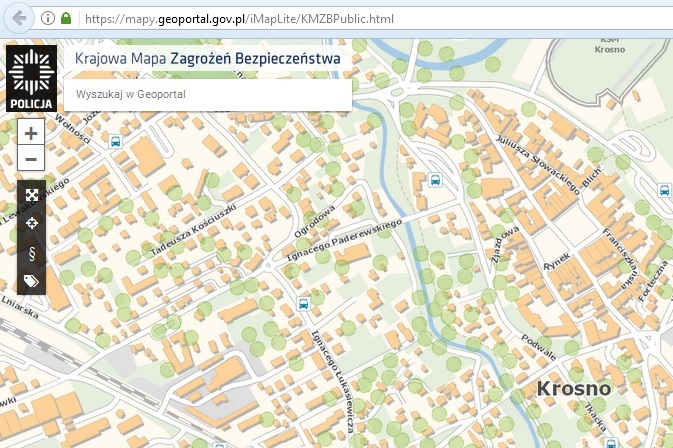The height and width of the screenshot is (448, 673).
Task: Click the Ignacego Paderewskiego street label
Action: point(344,239)
